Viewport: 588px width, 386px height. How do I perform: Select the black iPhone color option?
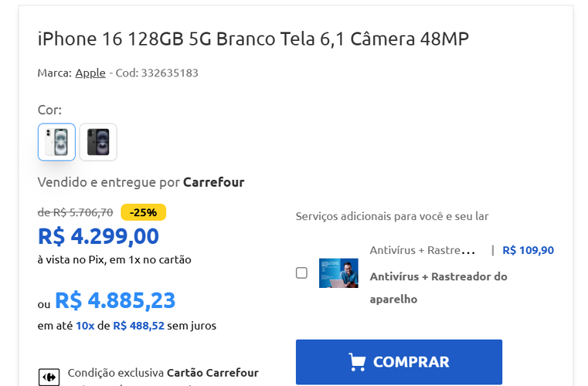(x=98, y=142)
